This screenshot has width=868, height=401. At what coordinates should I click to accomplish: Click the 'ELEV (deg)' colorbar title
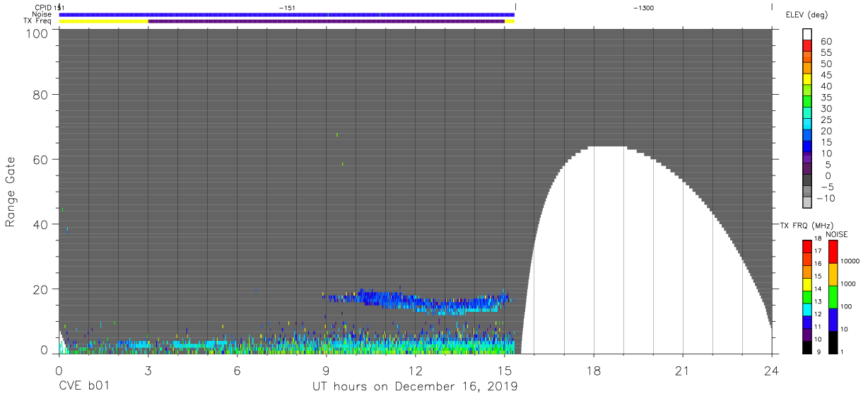click(807, 13)
